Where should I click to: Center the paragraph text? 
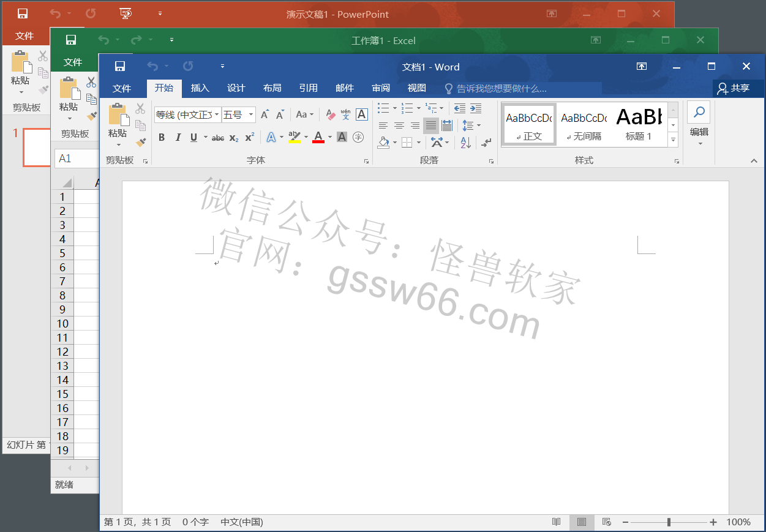(399, 126)
